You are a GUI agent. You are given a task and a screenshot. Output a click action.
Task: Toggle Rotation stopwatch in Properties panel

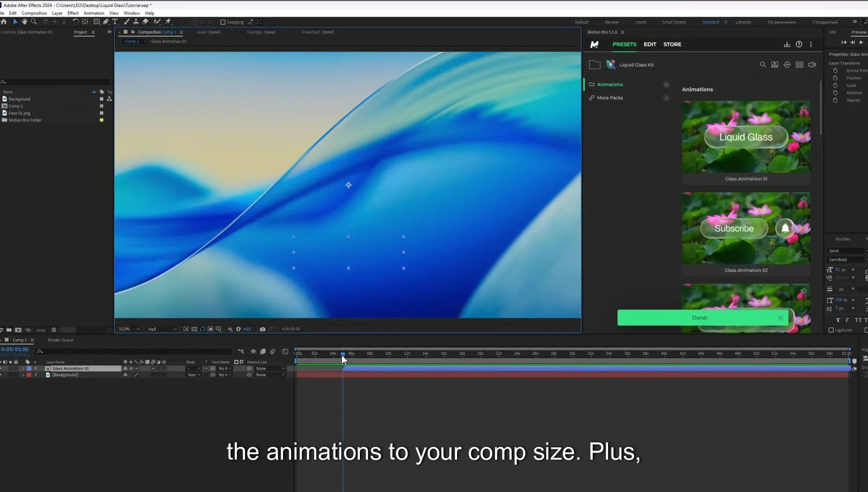(x=835, y=93)
